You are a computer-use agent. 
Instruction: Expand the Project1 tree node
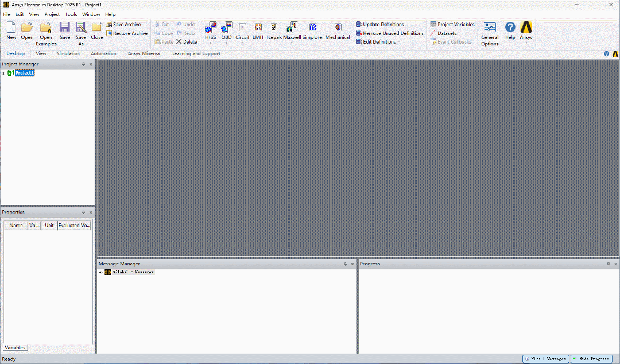pos(3,73)
